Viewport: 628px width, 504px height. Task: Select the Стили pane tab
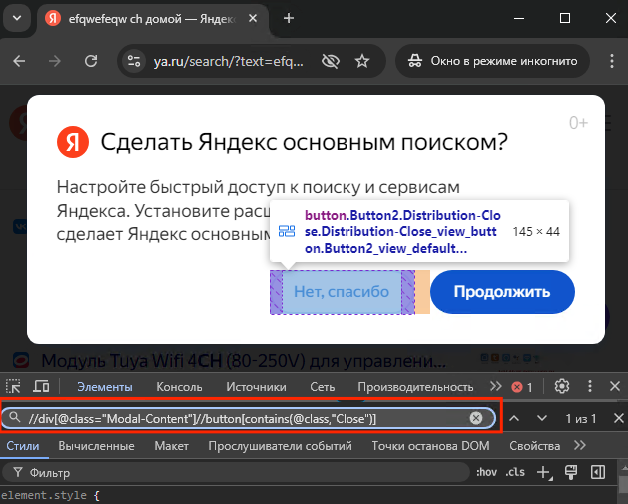23,446
